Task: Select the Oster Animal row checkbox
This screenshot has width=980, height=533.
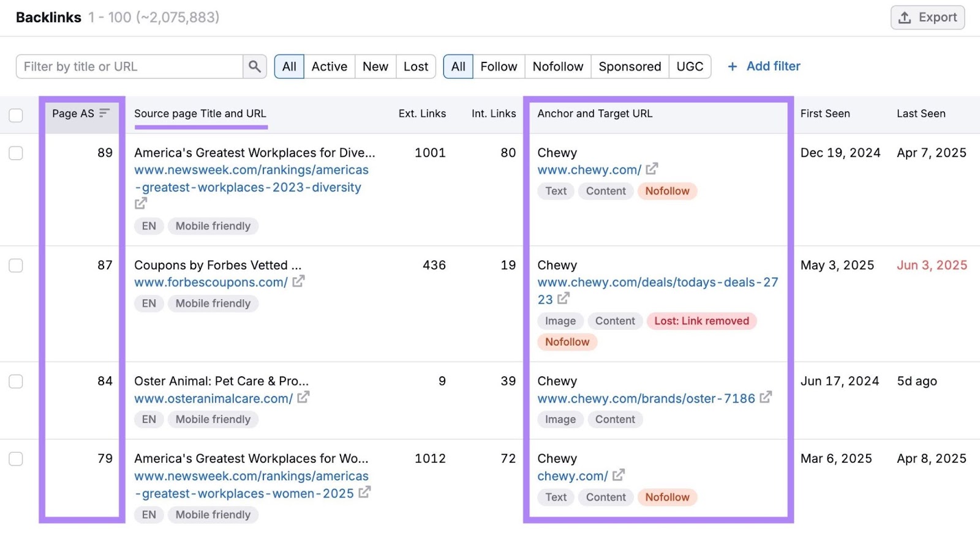Action: point(16,381)
